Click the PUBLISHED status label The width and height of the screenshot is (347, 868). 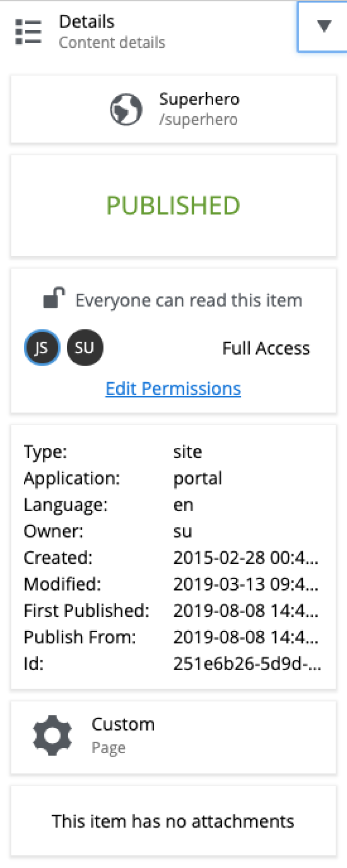(173, 206)
